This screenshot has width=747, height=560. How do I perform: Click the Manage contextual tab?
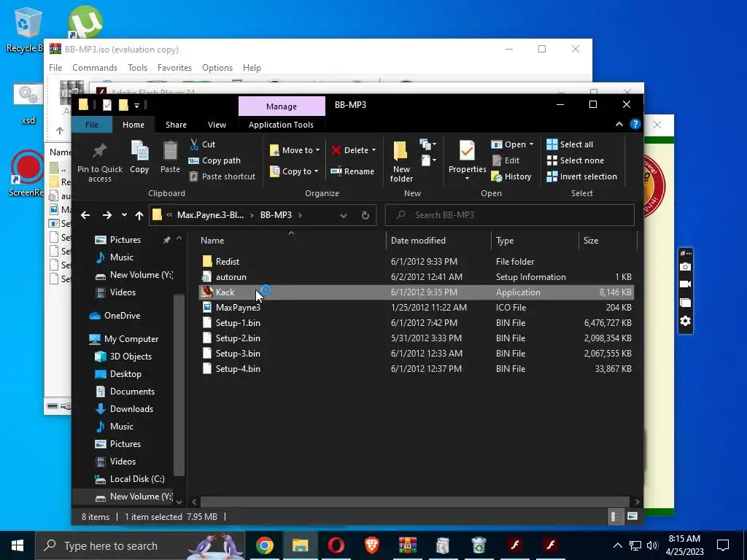coord(282,106)
